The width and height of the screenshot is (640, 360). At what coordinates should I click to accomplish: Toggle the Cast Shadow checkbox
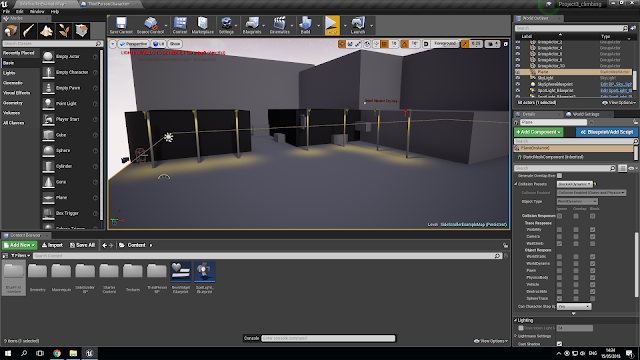560,344
